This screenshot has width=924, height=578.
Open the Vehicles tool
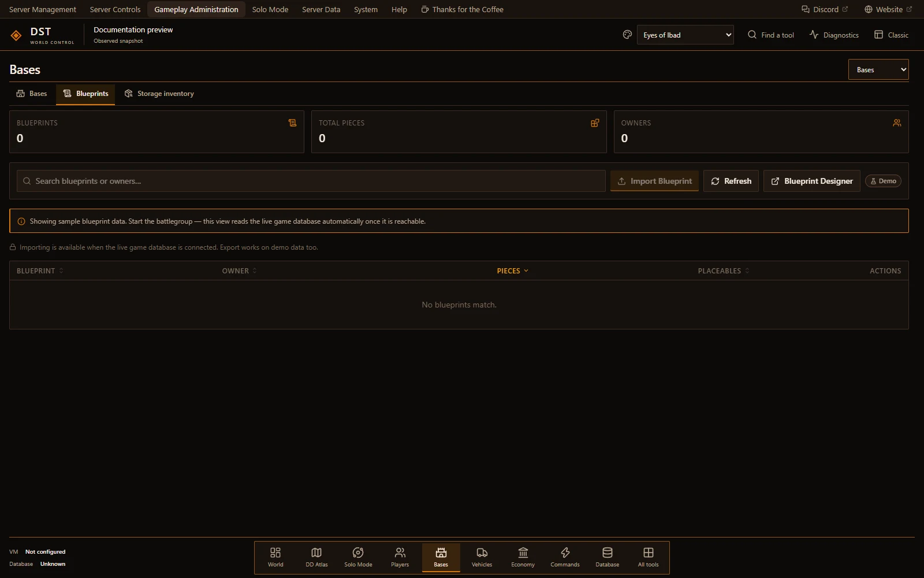(482, 557)
